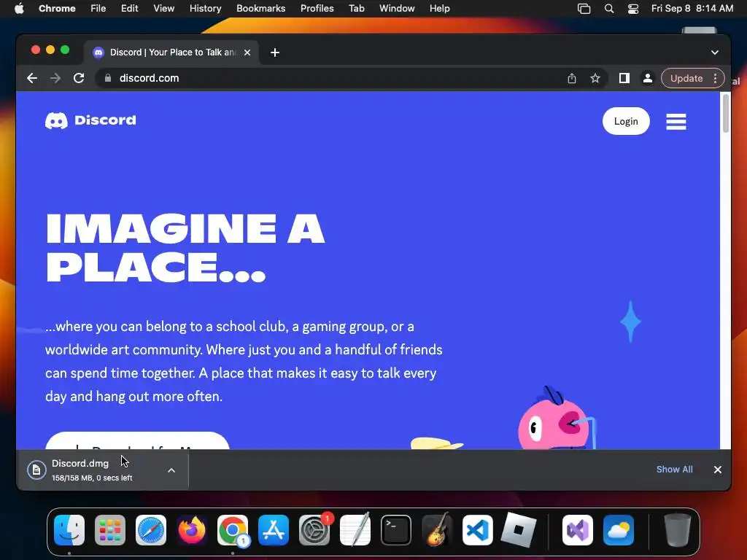Launch Roblox from the dock
This screenshot has width=747, height=560.
point(519,530)
